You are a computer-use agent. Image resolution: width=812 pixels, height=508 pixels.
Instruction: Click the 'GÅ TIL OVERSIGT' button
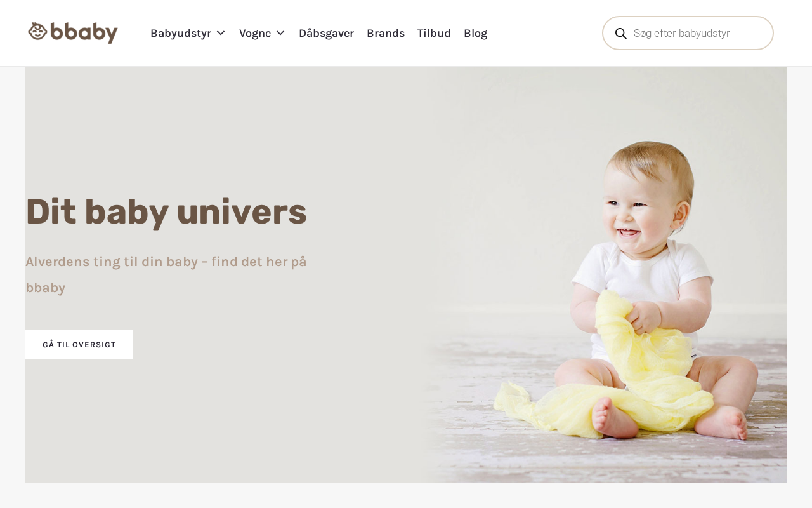pos(79,344)
